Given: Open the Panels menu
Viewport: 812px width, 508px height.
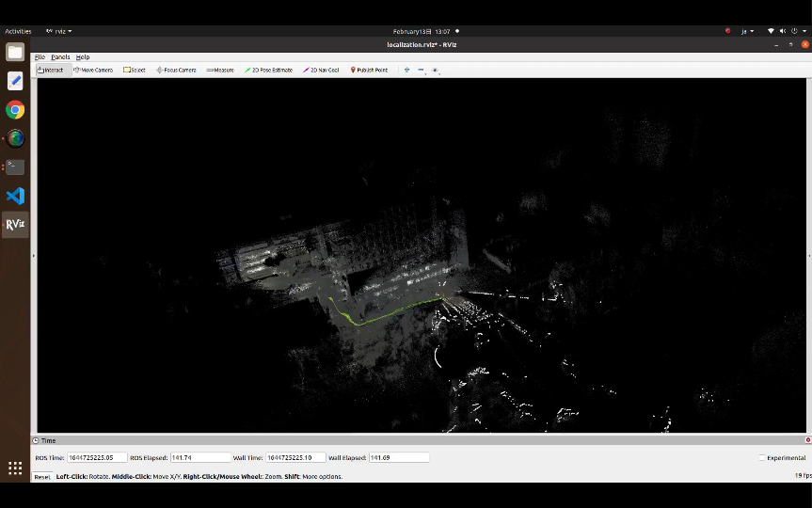Looking at the screenshot, I should click(60, 57).
